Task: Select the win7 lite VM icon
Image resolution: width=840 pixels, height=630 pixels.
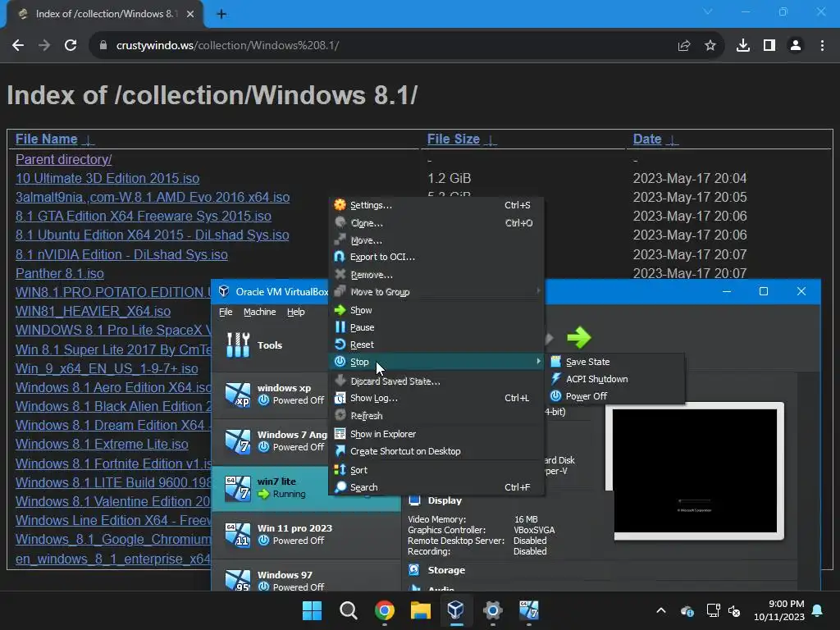Action: coord(238,487)
